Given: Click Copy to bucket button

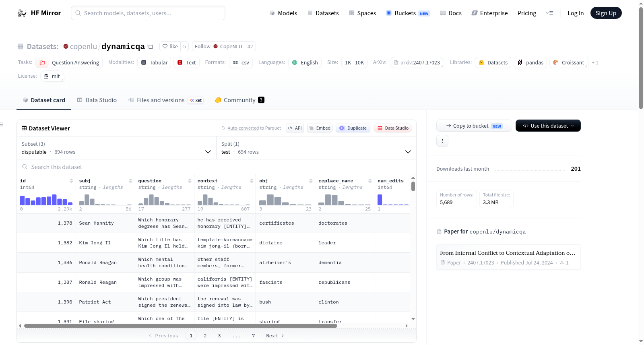Looking at the screenshot, I should tap(474, 126).
